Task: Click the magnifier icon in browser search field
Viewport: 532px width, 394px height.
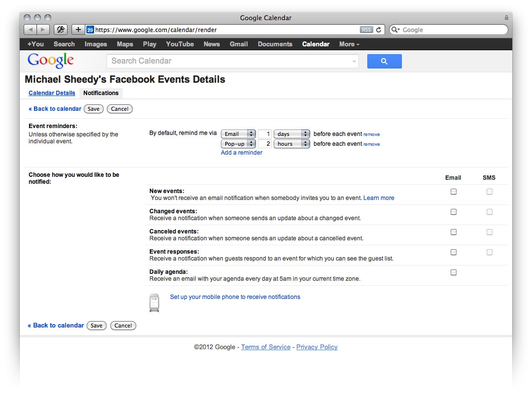Action: 395,30
